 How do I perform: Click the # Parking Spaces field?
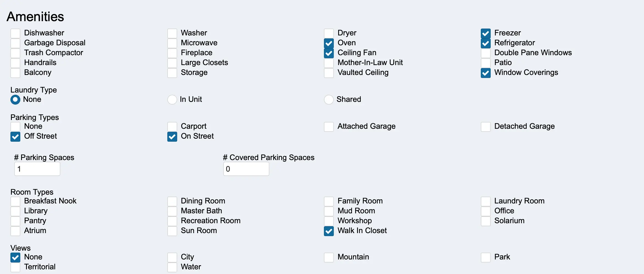[37, 169]
